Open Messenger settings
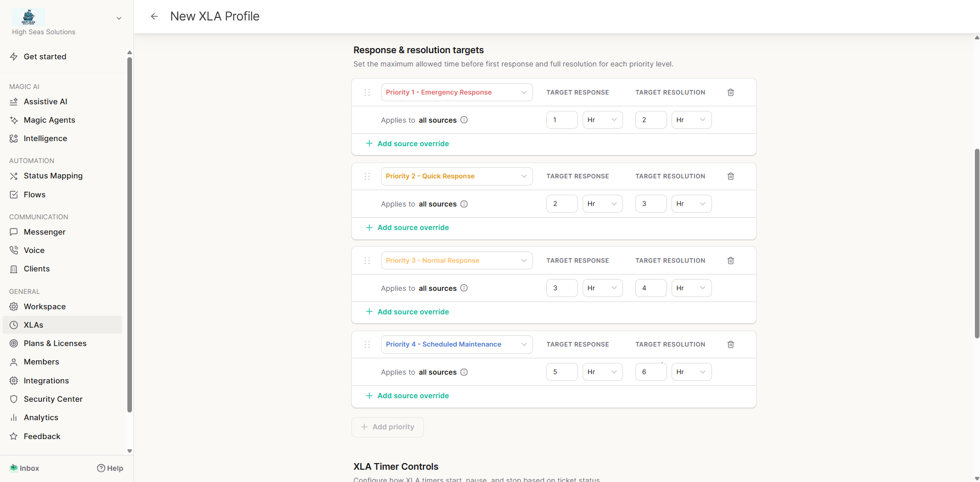980x482 pixels. (x=62, y=232)
